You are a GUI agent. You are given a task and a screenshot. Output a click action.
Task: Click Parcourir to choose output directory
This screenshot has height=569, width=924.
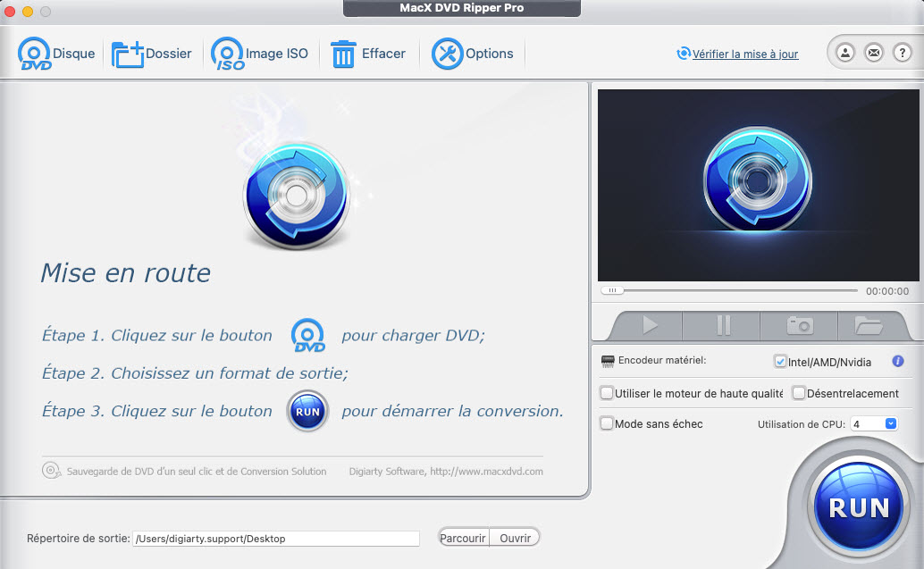pos(463,537)
